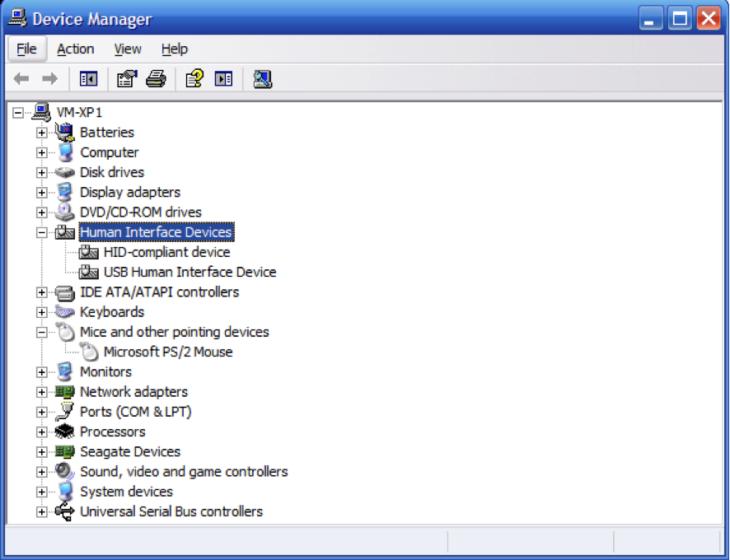Click the Microsoft PS/2 Mouse icon

(x=89, y=352)
